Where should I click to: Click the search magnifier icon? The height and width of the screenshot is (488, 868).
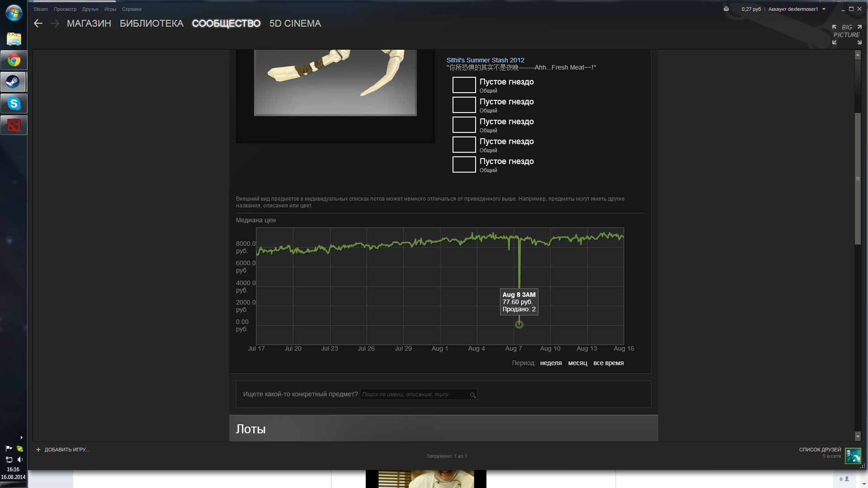coord(472,395)
